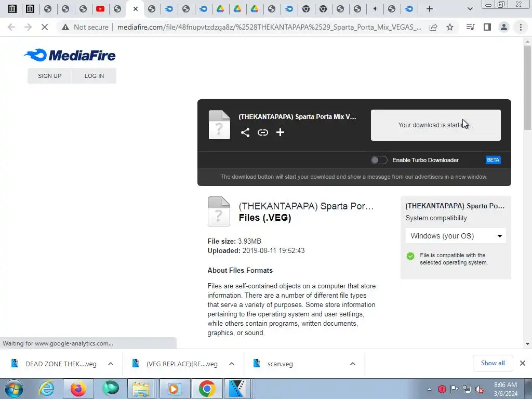Image resolution: width=532 pixels, height=399 pixels.
Task: Close the downloads bar
Action: pos(523,363)
